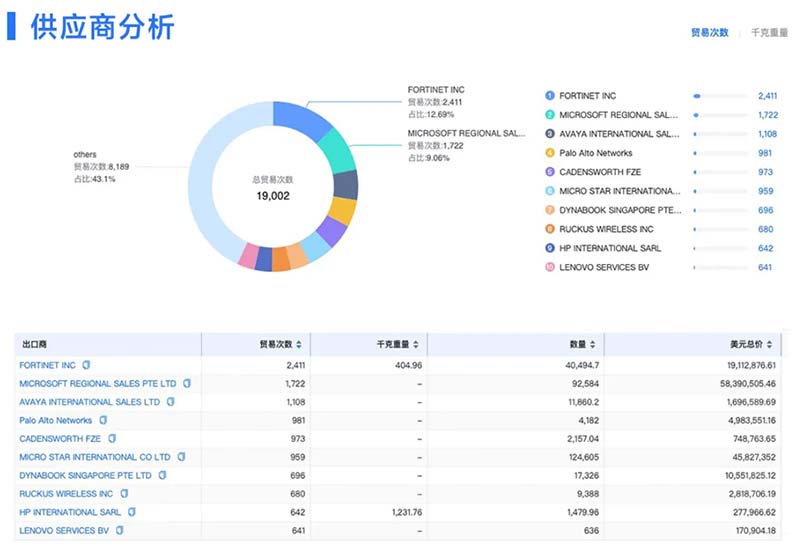Click copy icon beside RUCKUS WIRELESS INC
This screenshot has height=548, width=803.
(124, 494)
